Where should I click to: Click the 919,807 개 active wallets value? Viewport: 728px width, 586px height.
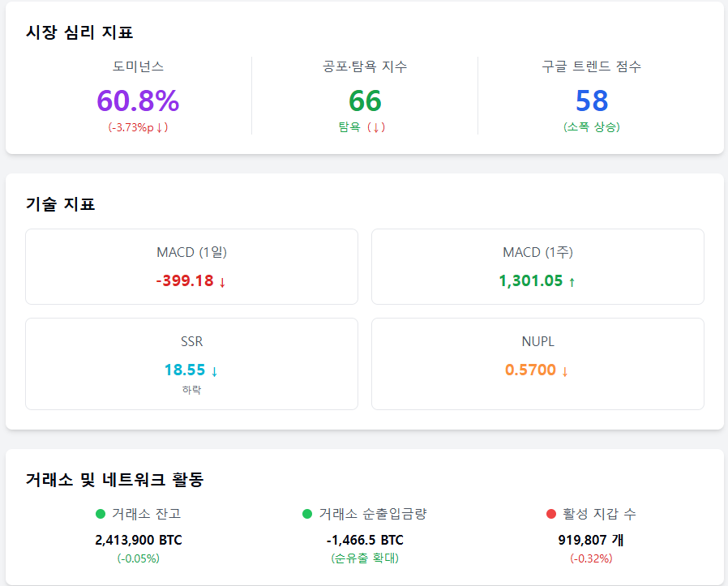tap(591, 540)
